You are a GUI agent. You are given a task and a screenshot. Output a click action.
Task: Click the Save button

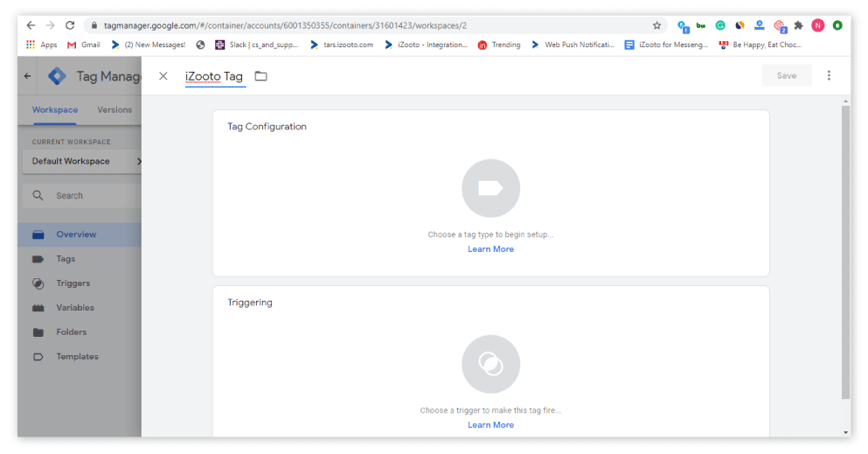(787, 76)
